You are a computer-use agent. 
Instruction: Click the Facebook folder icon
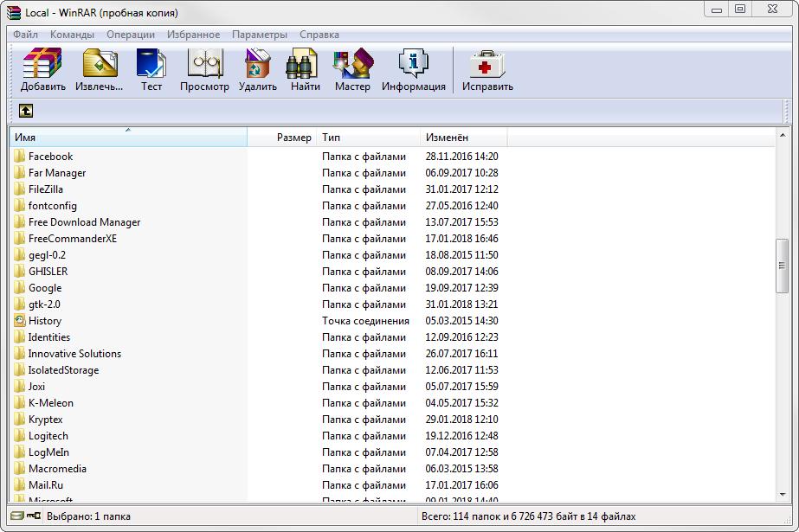click(19, 156)
